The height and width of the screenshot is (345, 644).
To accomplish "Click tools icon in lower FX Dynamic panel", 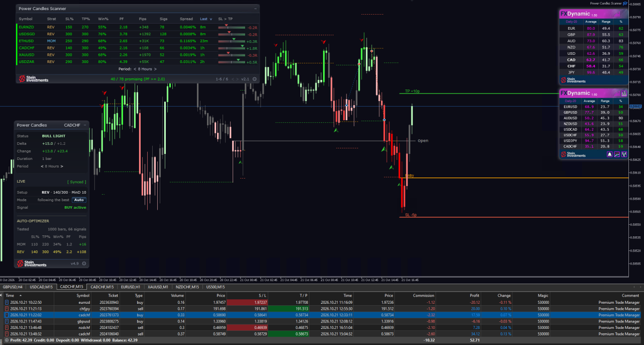I will (624, 154).
